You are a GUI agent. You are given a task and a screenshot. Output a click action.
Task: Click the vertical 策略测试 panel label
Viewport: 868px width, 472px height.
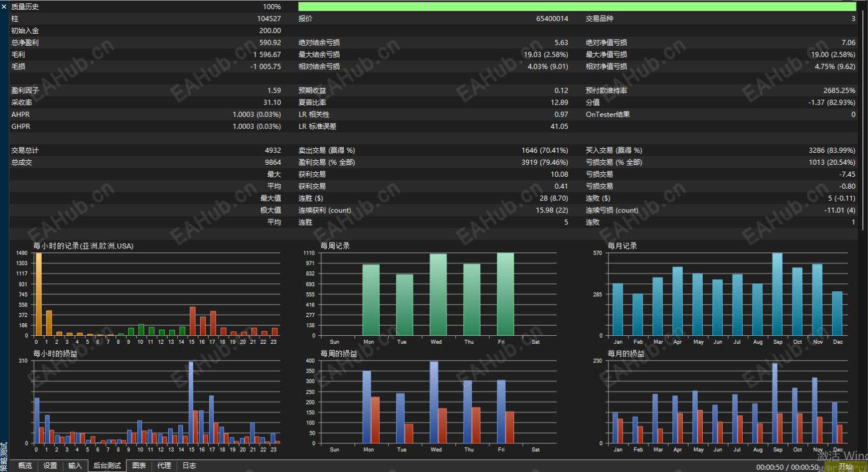pyautogui.click(x=4, y=457)
